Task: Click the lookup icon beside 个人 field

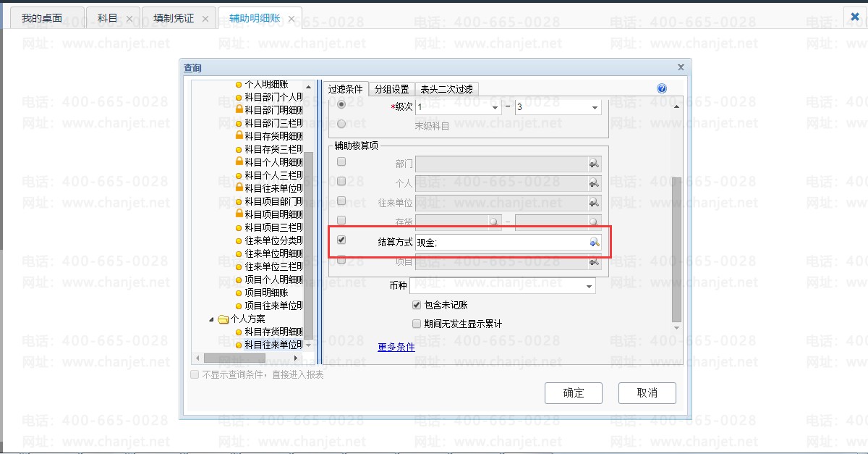Action: point(595,184)
